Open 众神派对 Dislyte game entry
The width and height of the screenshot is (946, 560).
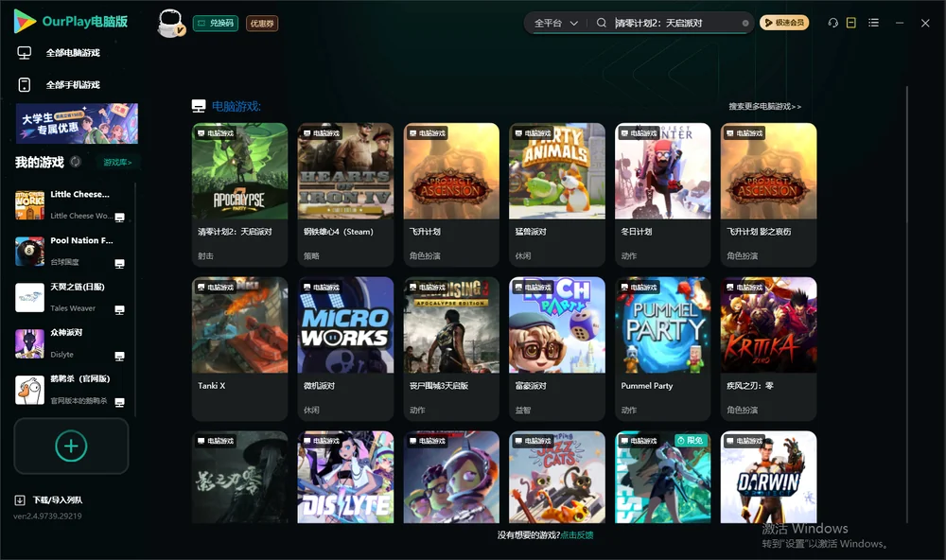point(73,343)
